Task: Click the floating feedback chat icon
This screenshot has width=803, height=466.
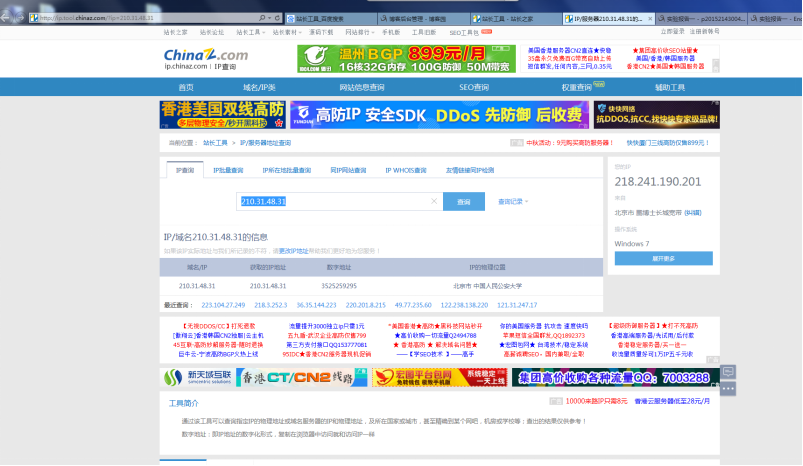Action: (728, 372)
